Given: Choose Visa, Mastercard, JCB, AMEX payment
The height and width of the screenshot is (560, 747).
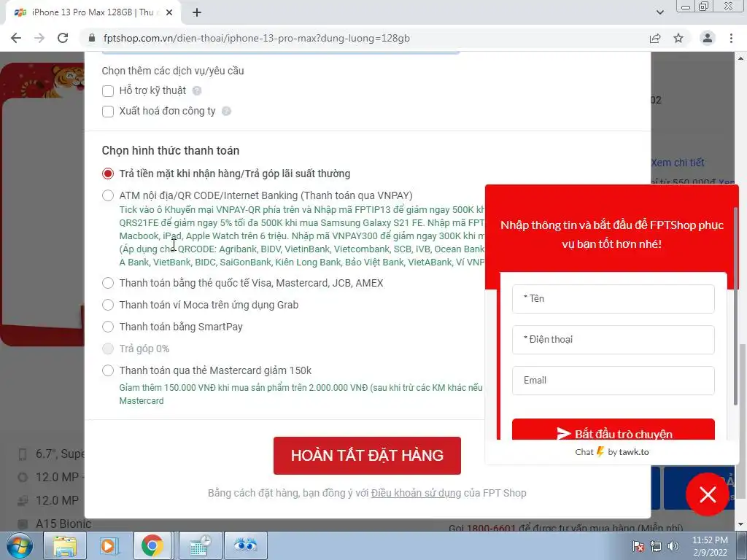Looking at the screenshot, I should tap(108, 283).
